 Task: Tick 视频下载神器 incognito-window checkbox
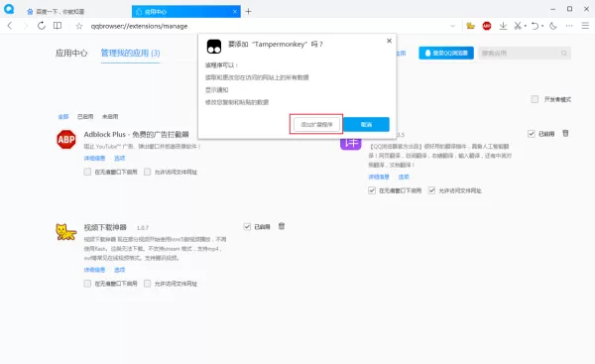(87, 284)
